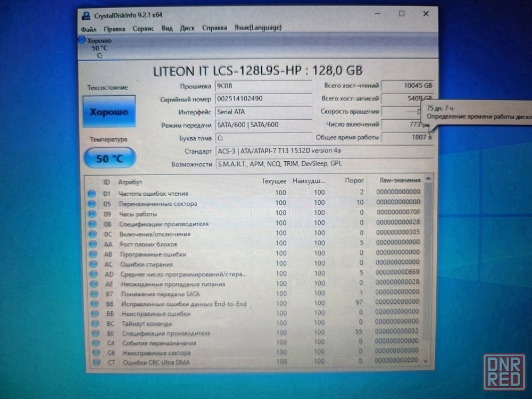
Task: Select the Переназначенные сектора attribute text
Action: [x=158, y=204]
